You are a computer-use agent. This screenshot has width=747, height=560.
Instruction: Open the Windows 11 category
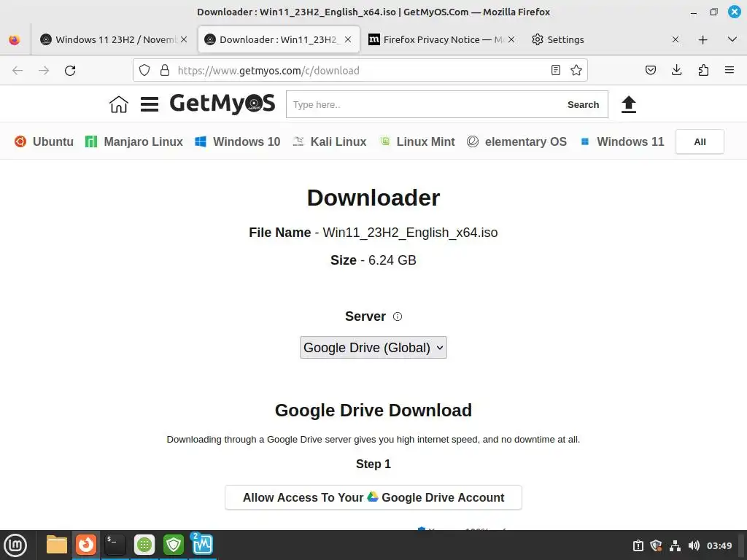click(x=622, y=141)
